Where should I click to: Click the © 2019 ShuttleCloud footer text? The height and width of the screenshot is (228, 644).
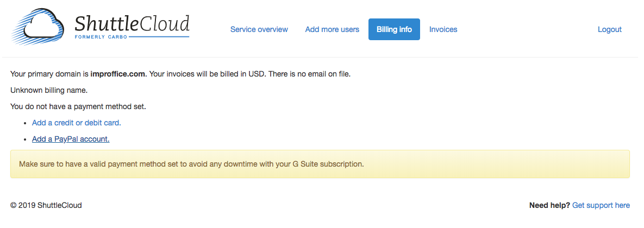46,205
